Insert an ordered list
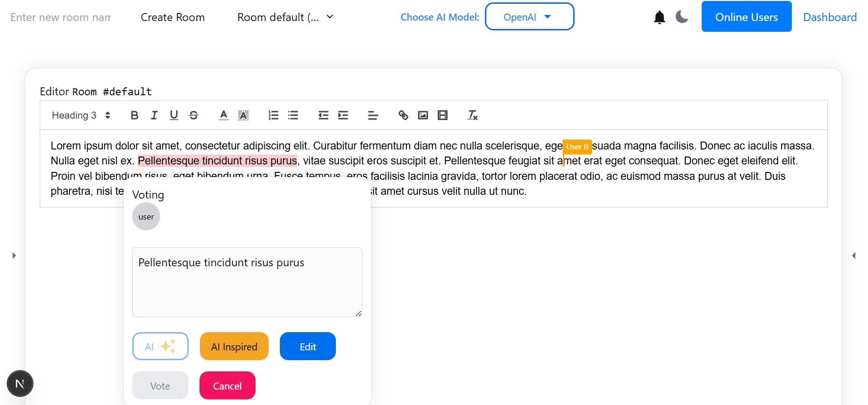Viewport: 868px width, 405px height. coord(273,115)
